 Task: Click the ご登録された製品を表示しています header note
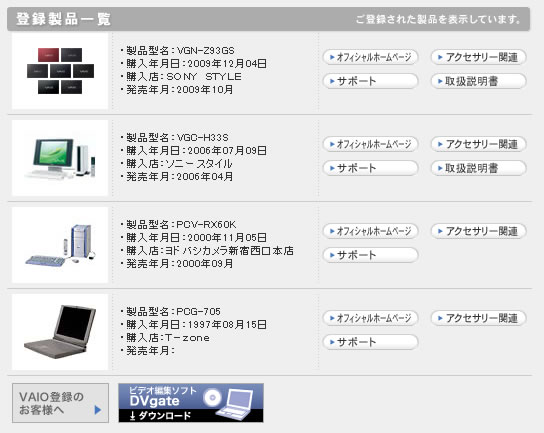click(438, 19)
